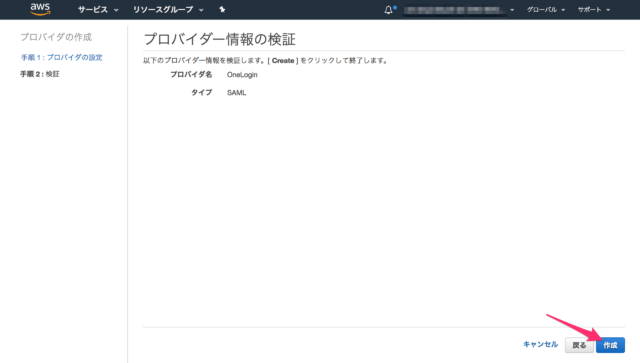The height and width of the screenshot is (363, 640).
Task: Click the プロバイダの作成 sidebar title
Action: click(x=56, y=37)
